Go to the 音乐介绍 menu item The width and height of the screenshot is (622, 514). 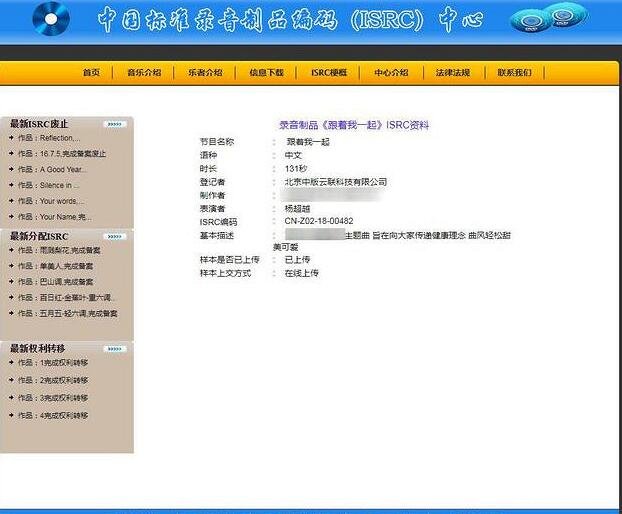point(144,72)
